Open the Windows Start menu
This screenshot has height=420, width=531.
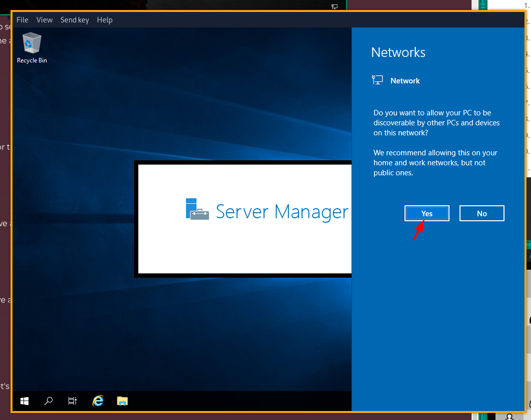(x=24, y=401)
